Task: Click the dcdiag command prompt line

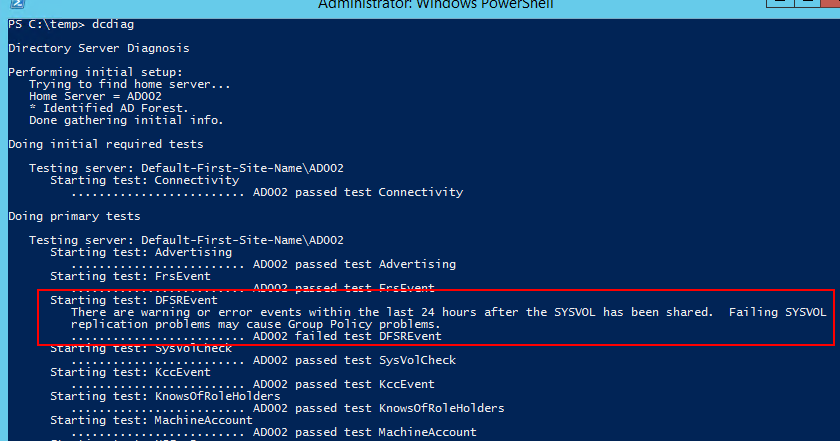Action: 71,25
